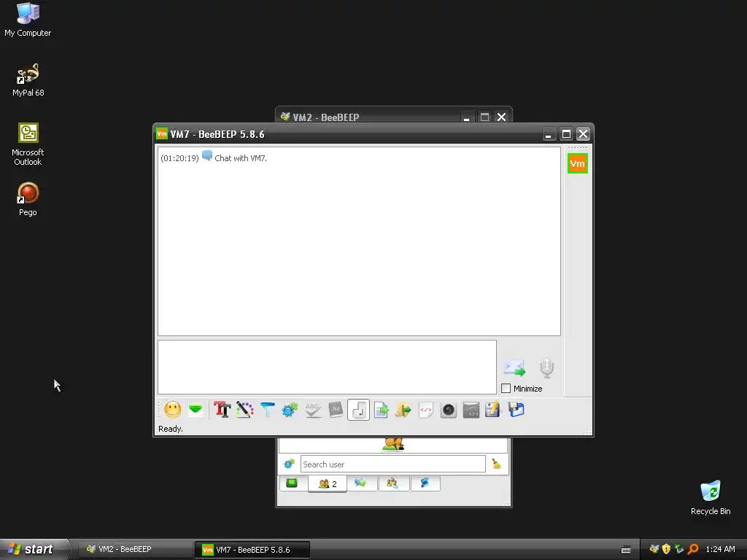Click the red code brackets page icon
The image size is (747, 560).
coord(426,410)
